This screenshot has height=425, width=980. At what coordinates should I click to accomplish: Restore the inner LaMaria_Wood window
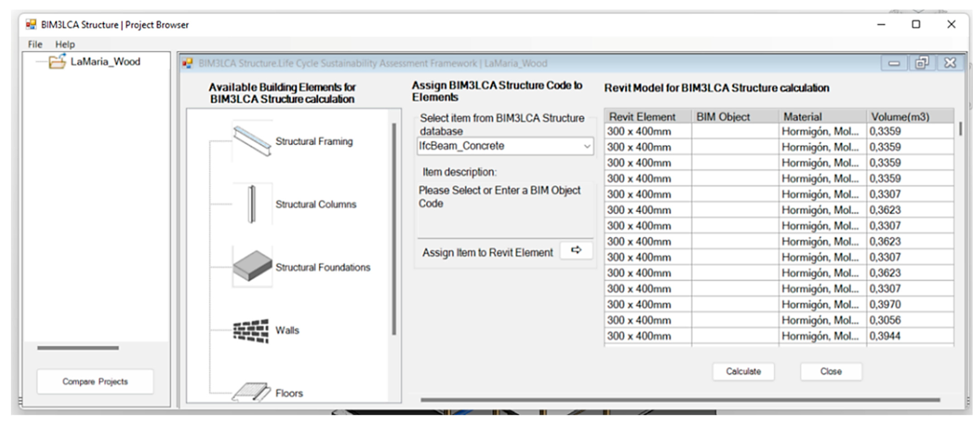[922, 63]
